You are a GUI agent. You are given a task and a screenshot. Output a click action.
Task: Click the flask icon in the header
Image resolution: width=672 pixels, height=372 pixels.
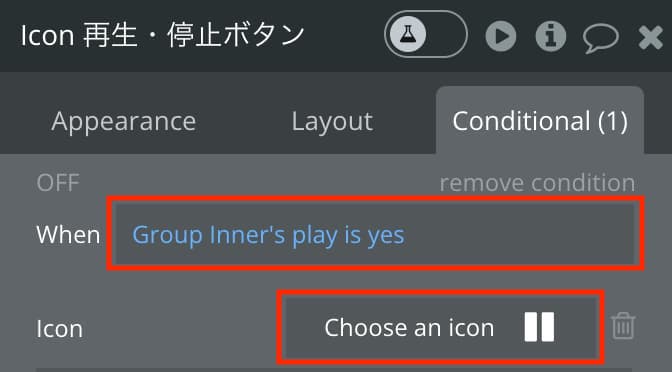(x=408, y=35)
